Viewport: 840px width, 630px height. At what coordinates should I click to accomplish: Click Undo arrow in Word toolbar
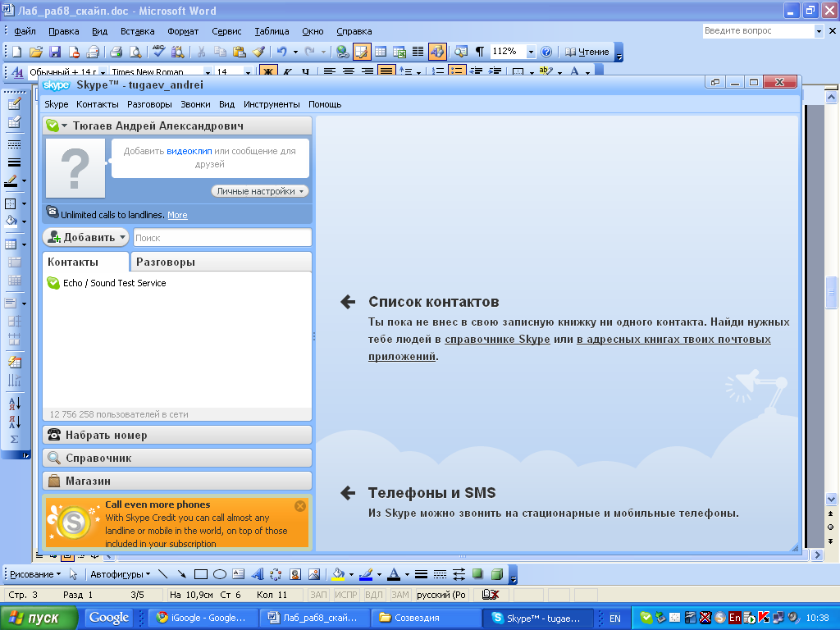pyautogui.click(x=282, y=52)
